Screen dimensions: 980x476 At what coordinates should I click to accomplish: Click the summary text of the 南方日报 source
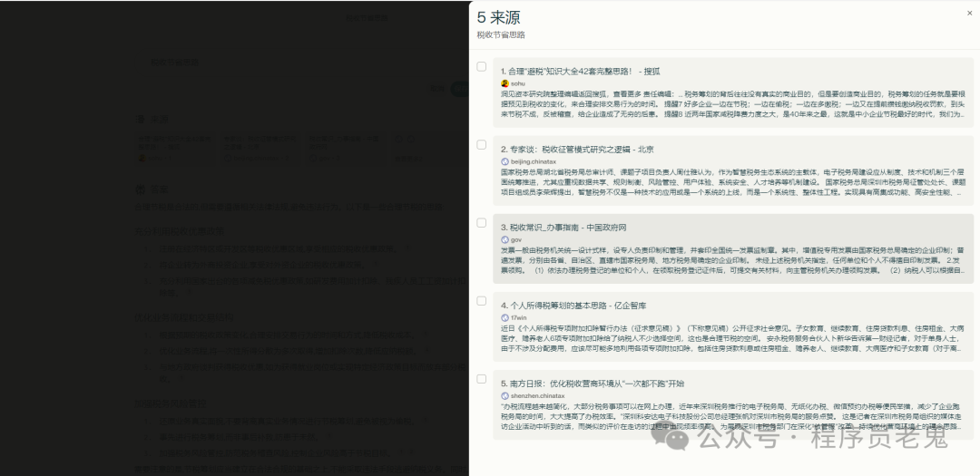tap(732, 415)
